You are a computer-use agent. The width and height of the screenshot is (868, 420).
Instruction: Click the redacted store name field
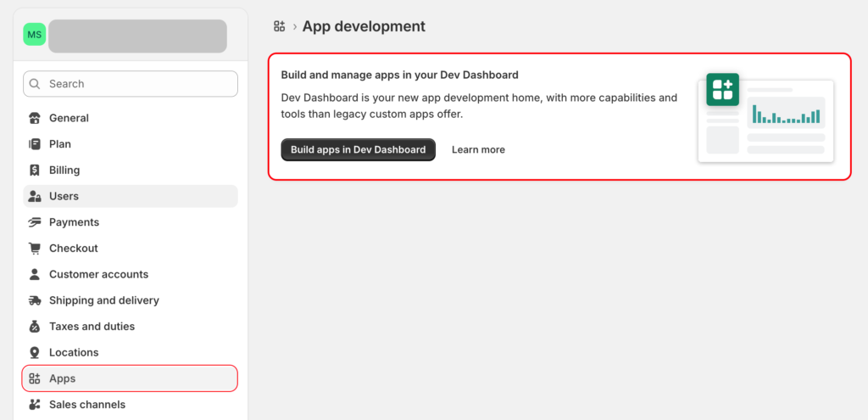coord(138,36)
